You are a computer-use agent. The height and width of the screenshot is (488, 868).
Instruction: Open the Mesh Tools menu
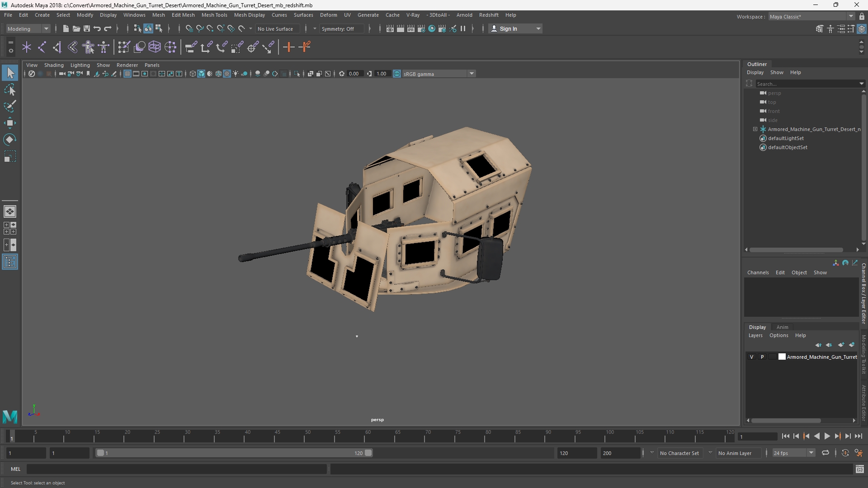214,15
